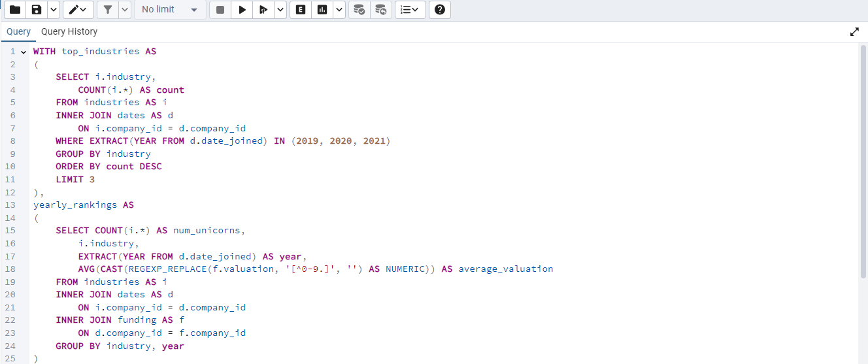The image size is (868, 364).
Task: Run the execute script icon
Action: click(263, 10)
